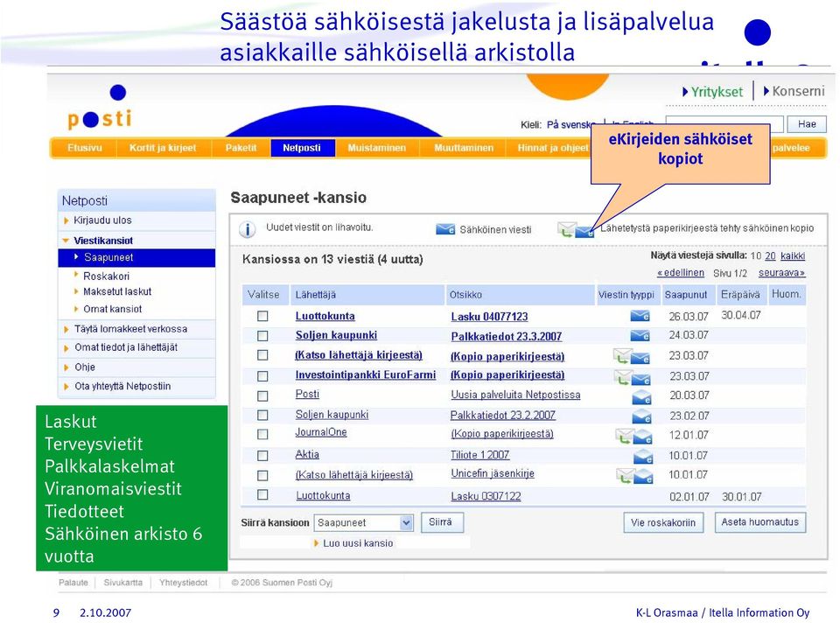Tick checkbox in Aktia row
840x623 pixels.
coord(262,455)
